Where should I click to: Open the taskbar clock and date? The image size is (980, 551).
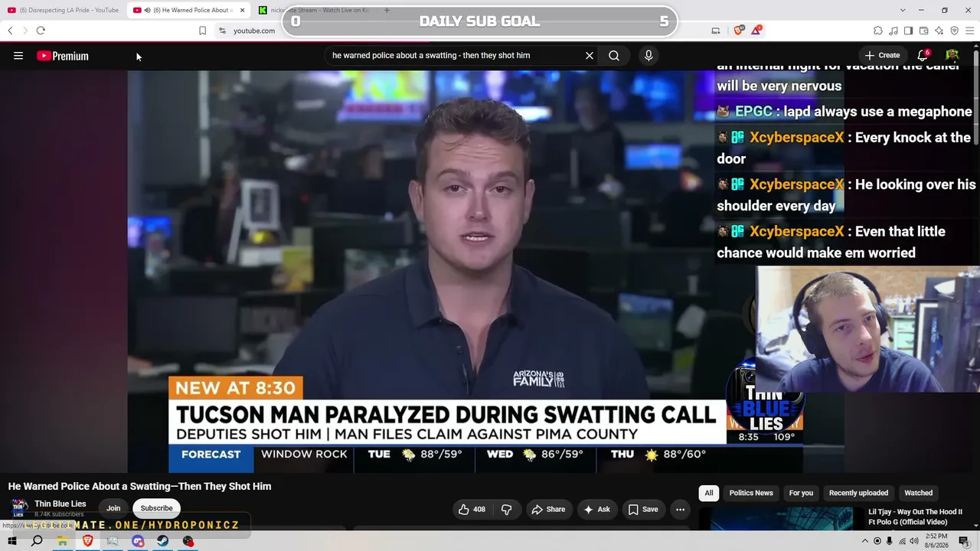[x=937, y=541]
